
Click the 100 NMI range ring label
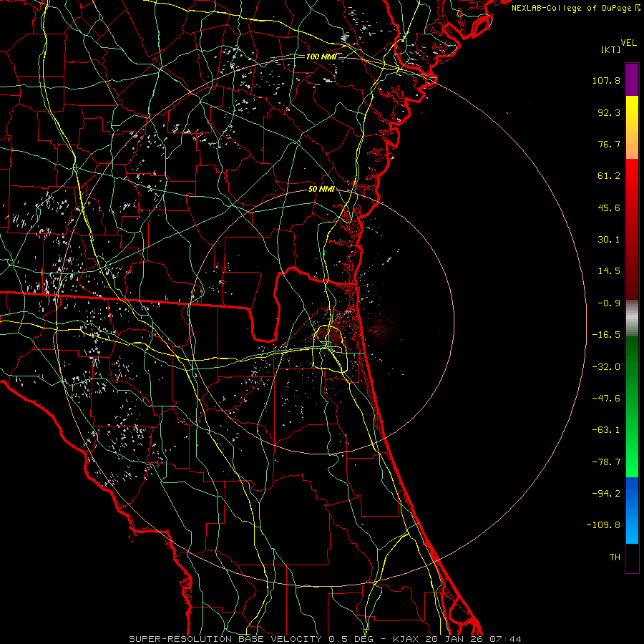pos(321,57)
